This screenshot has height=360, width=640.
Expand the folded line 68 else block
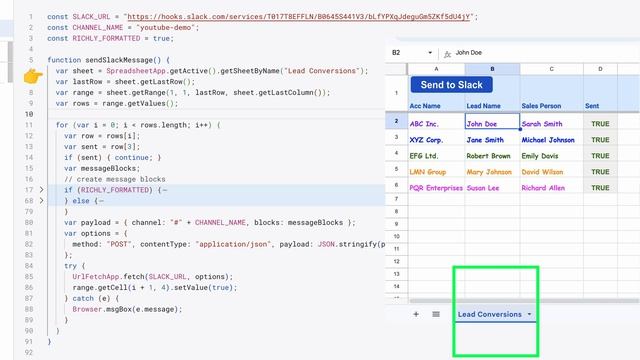point(41,200)
